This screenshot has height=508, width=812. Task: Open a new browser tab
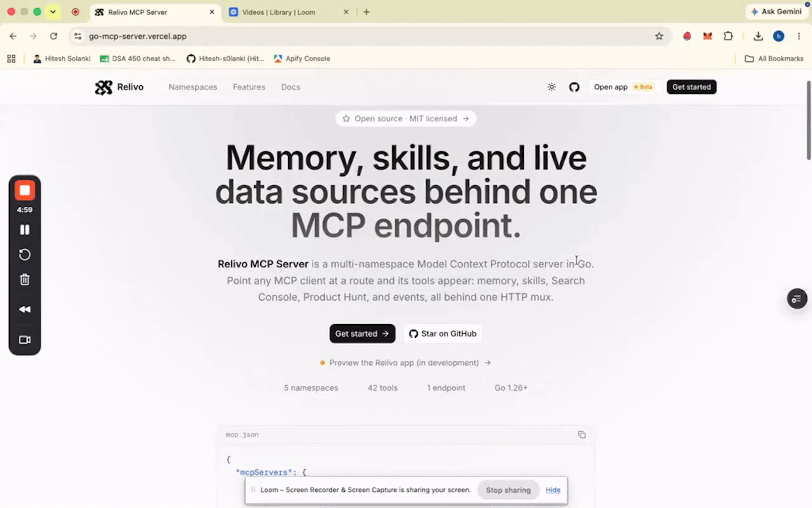coord(366,12)
